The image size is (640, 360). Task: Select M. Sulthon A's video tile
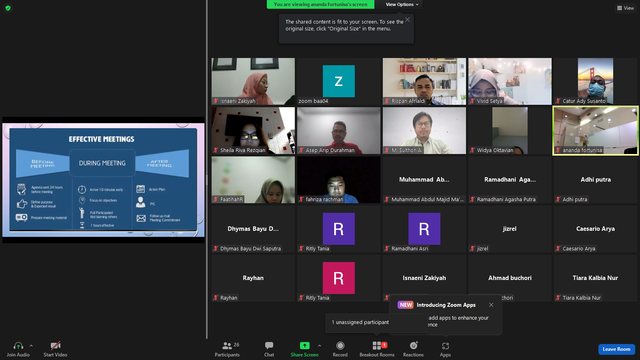[424, 131]
